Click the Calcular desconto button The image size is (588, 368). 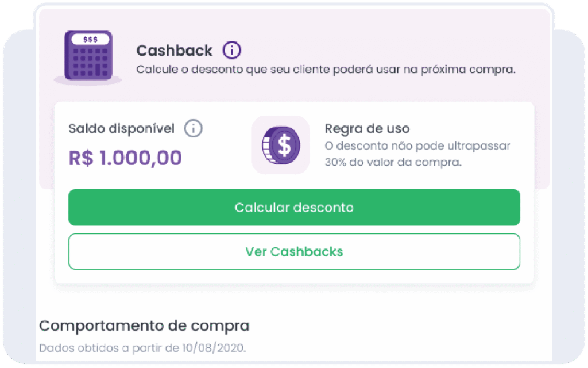point(294,207)
